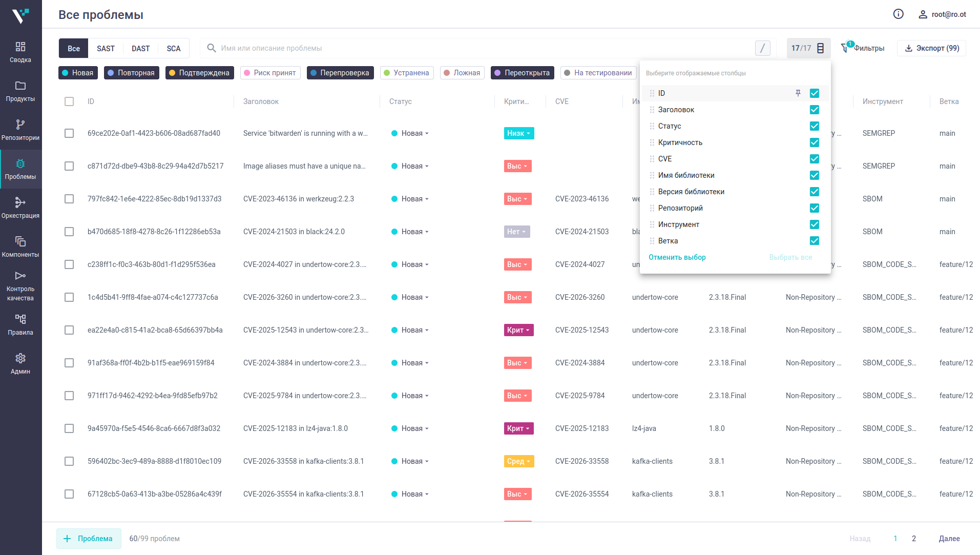980x555 pixels.
Task: Uncheck the Репозиторий column checkbox
Action: (814, 208)
